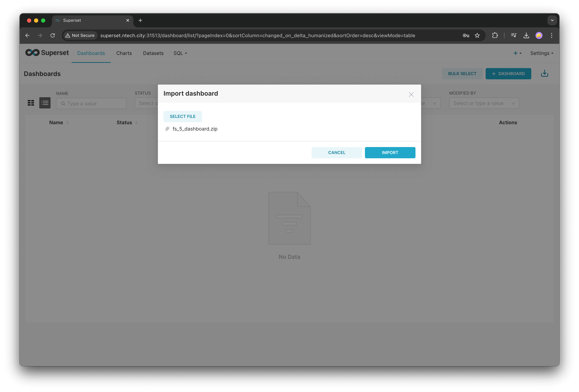579x392 pixels.
Task: Expand the plus new-item menu
Action: [517, 53]
